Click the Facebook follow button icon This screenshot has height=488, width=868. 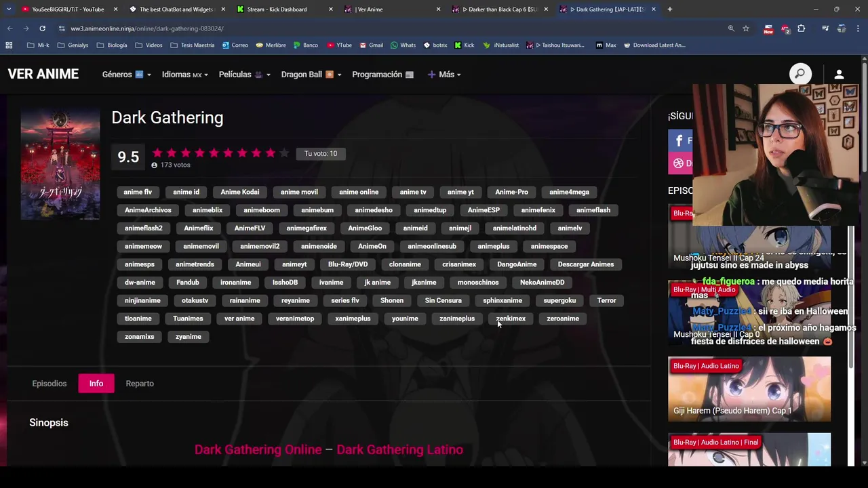point(679,141)
